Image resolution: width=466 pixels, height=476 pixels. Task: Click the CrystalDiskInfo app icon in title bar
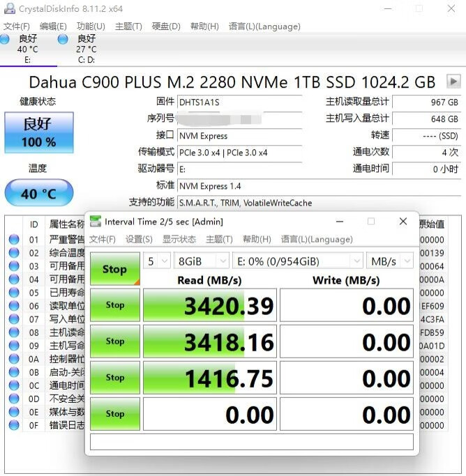pos(9,8)
